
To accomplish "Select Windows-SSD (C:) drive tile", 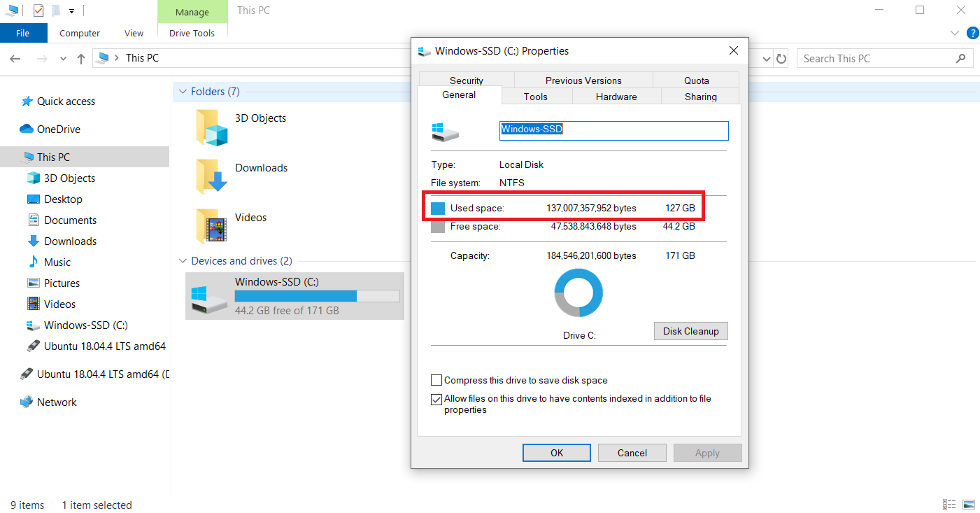I will 294,296.
